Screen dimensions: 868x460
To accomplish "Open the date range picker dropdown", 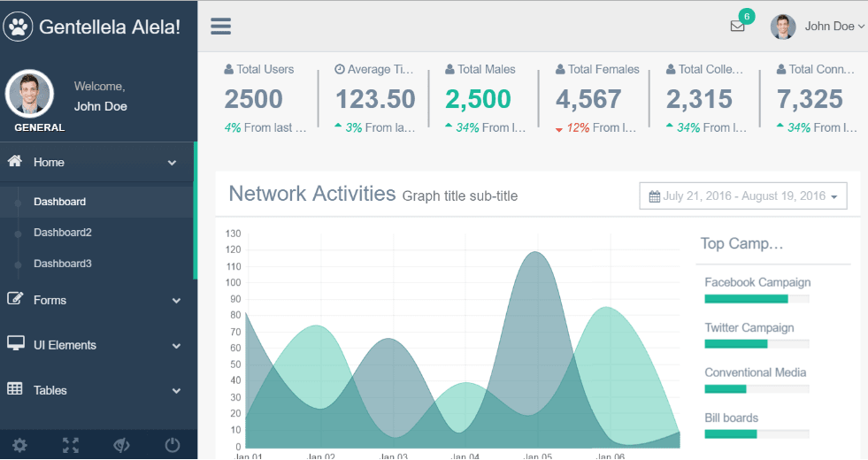I will coord(742,196).
